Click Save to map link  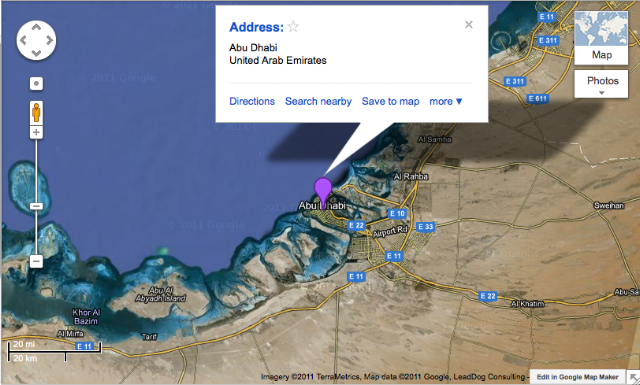coord(390,101)
